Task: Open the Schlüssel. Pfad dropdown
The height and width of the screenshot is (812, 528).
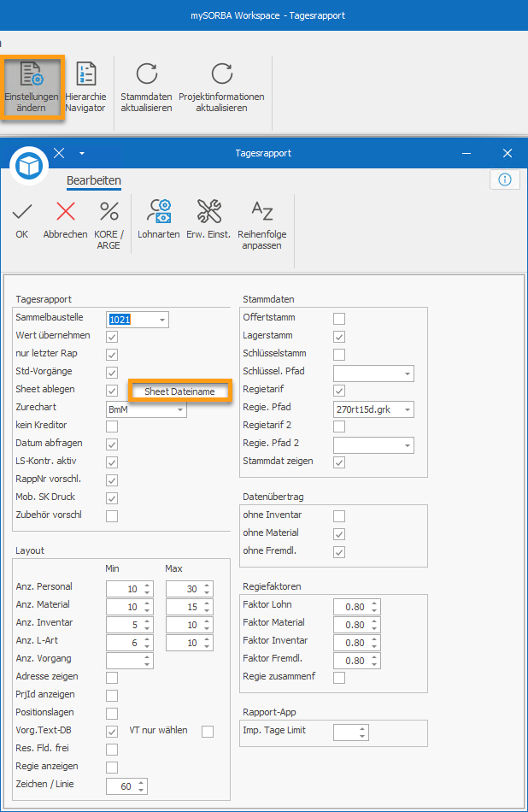Action: [x=408, y=374]
